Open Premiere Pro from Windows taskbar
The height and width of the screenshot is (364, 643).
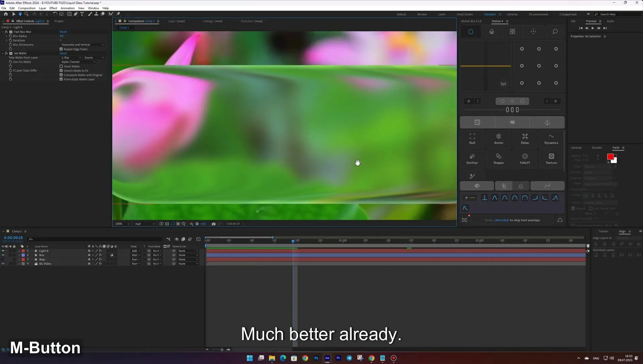click(338, 358)
